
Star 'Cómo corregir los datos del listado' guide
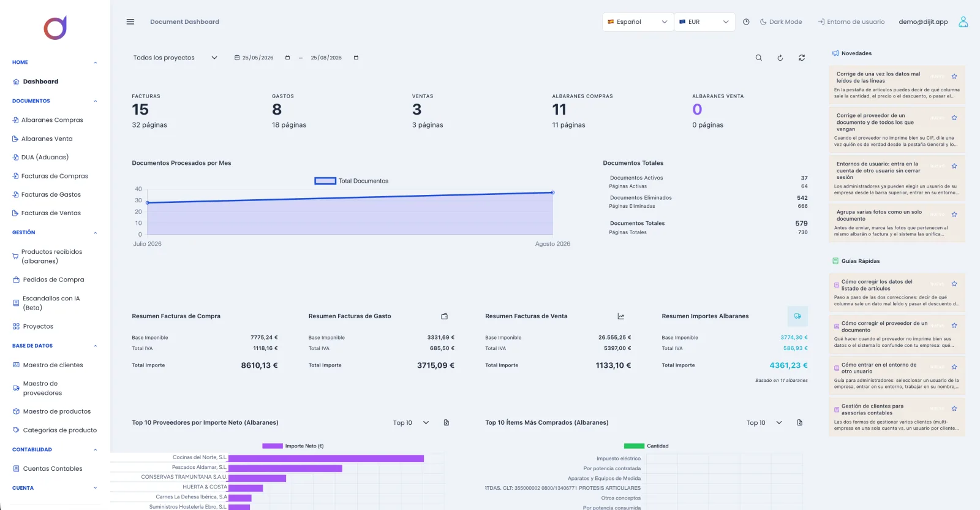pos(954,284)
